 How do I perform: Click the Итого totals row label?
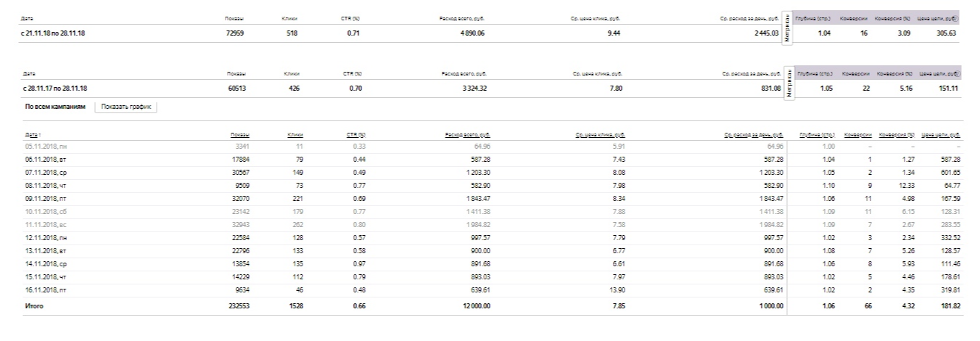tap(33, 306)
